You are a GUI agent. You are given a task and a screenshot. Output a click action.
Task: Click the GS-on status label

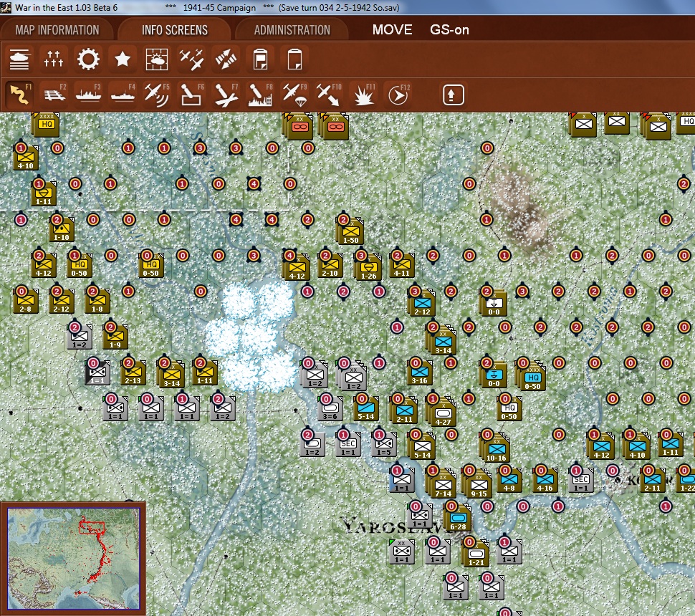click(x=449, y=29)
